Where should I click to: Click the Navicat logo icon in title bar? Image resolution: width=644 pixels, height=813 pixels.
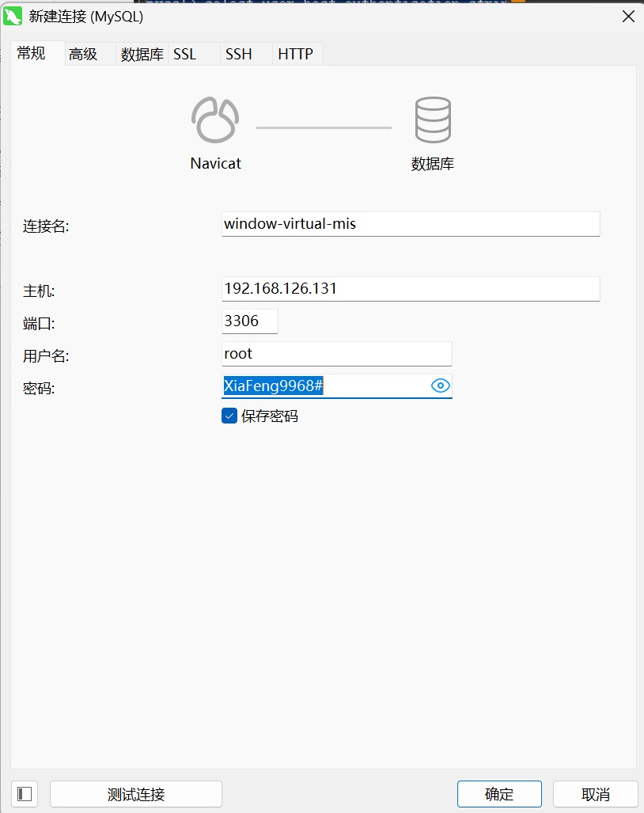(13, 16)
